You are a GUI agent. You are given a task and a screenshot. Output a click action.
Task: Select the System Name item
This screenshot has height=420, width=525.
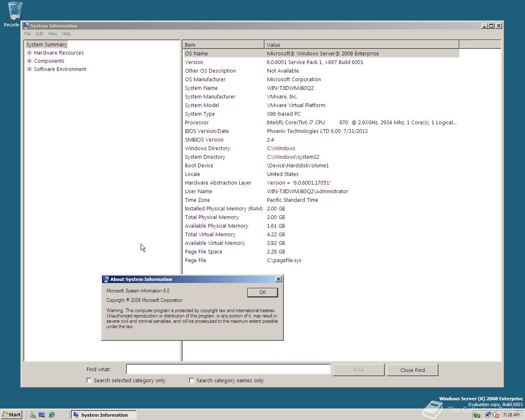[x=201, y=88]
